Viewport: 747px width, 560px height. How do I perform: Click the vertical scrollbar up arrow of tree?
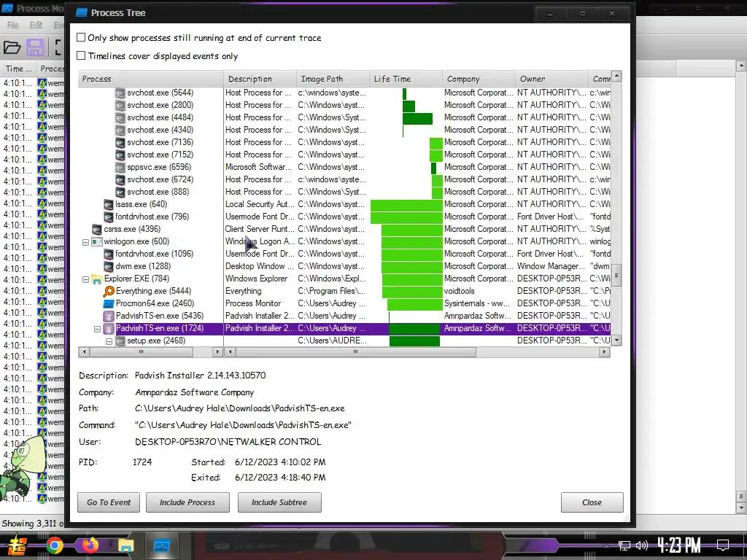coord(616,76)
